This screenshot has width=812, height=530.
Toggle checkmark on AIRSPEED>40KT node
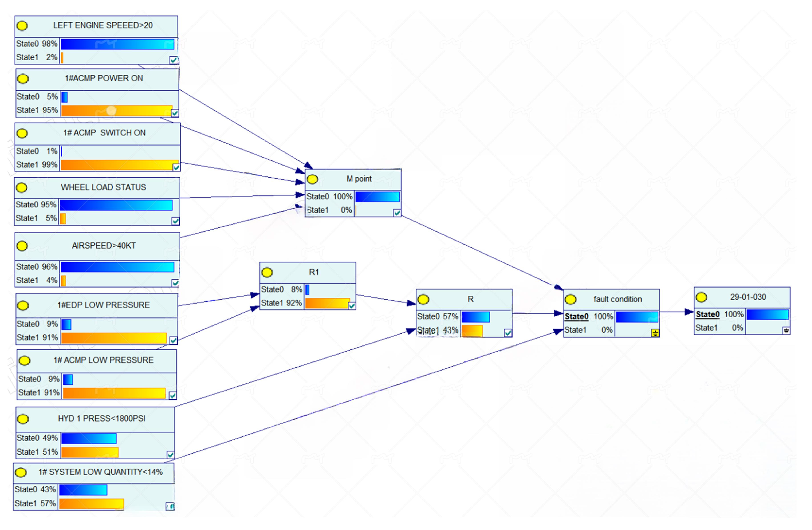175,283
